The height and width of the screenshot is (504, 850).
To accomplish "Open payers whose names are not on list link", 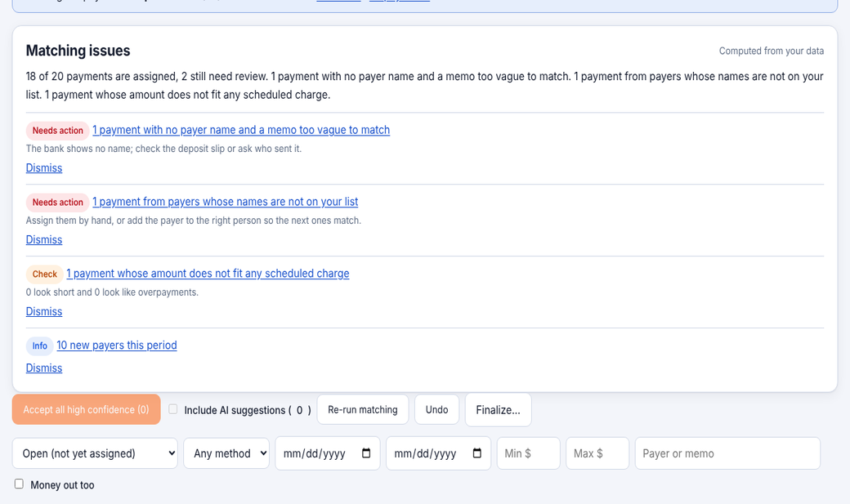I will (226, 202).
